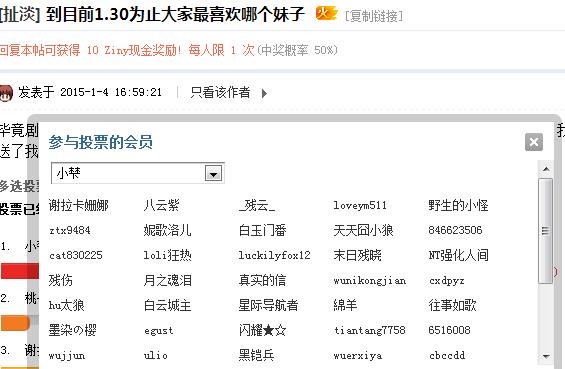Open member hu太狼's profile
Screen dimensions: 565x369
67,305
